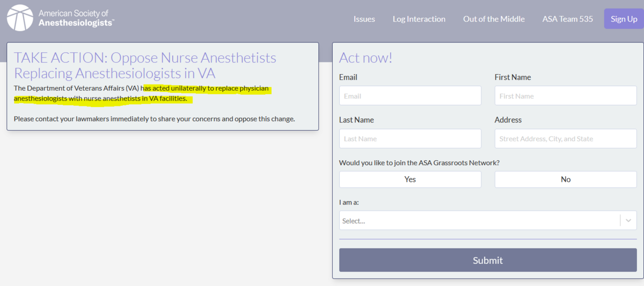
Task: Open the Out of the Middle page
Action: tap(494, 19)
